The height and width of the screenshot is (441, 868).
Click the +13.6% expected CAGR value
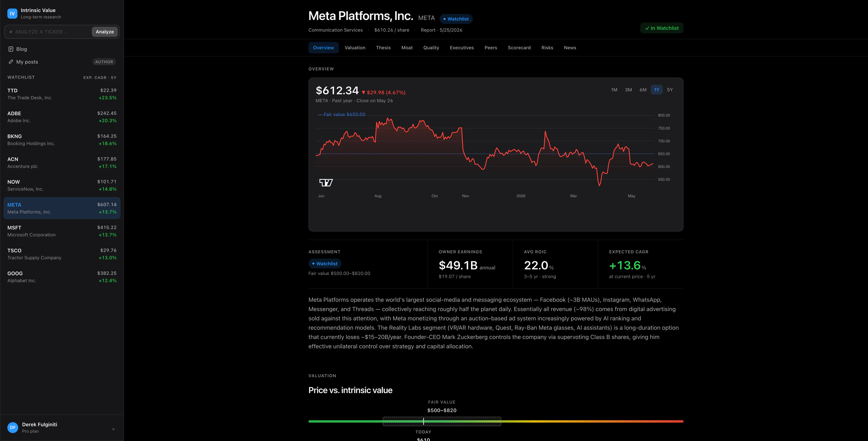tap(628, 266)
